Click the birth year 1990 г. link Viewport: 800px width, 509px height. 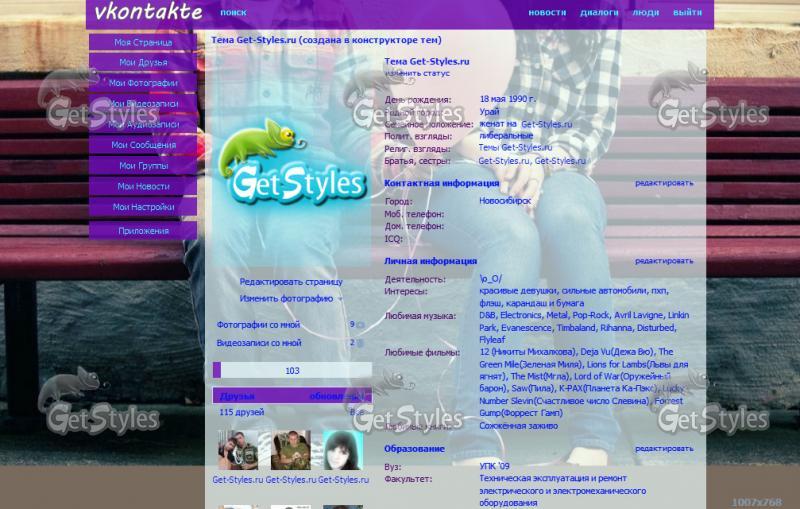coord(522,99)
